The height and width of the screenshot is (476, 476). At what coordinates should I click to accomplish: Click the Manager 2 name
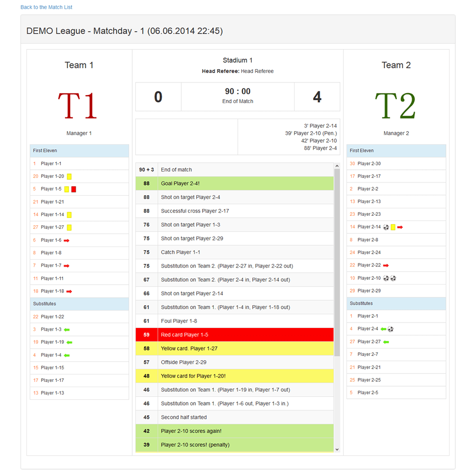coord(396,133)
